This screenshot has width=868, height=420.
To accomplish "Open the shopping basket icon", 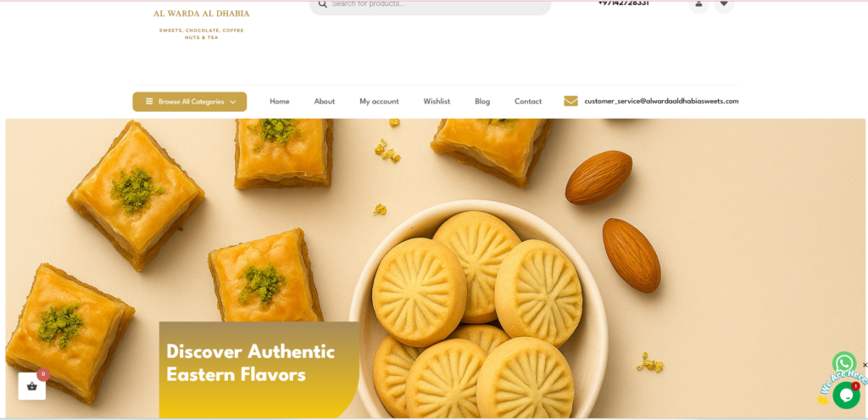I will click(32, 386).
